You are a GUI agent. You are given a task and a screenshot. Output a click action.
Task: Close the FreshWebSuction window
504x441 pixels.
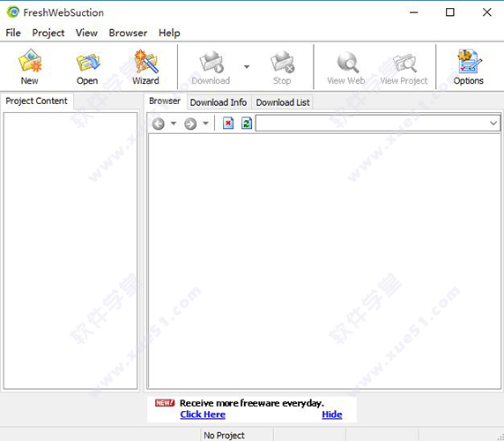tap(487, 12)
